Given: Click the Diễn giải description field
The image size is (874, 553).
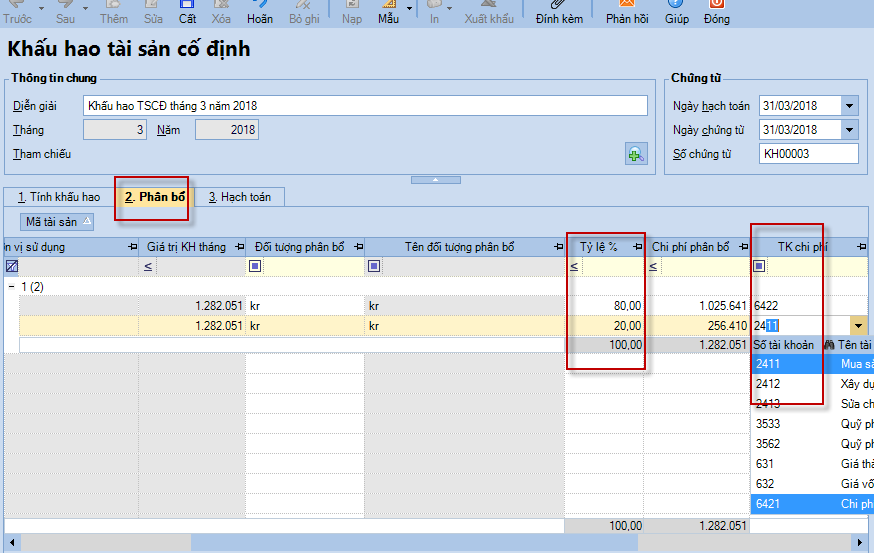Looking at the screenshot, I should click(x=365, y=106).
